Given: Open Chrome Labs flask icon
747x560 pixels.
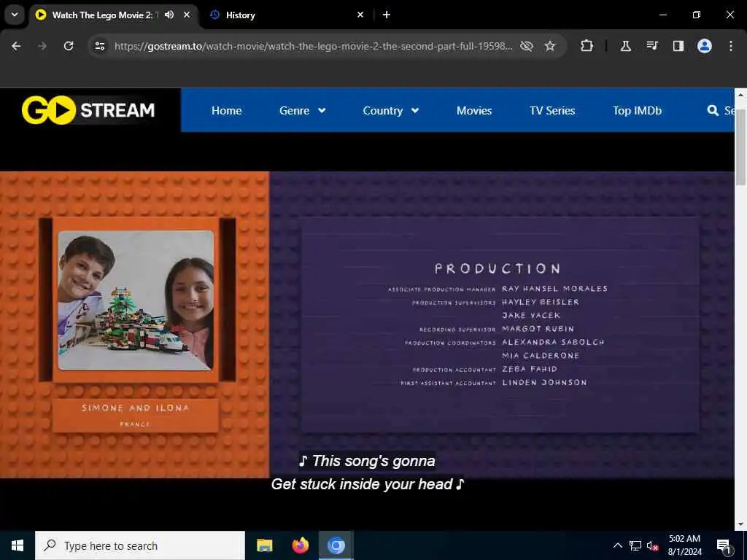Looking at the screenshot, I should click(x=625, y=46).
